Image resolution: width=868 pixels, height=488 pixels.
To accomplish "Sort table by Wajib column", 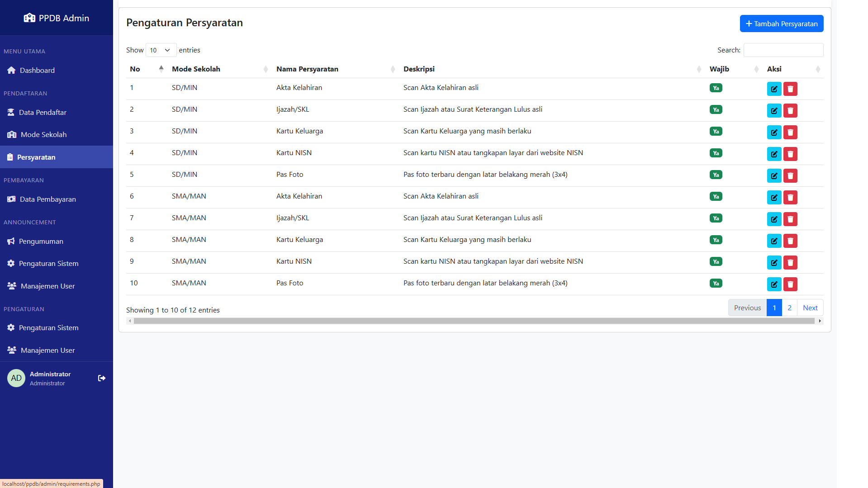I will coord(735,69).
